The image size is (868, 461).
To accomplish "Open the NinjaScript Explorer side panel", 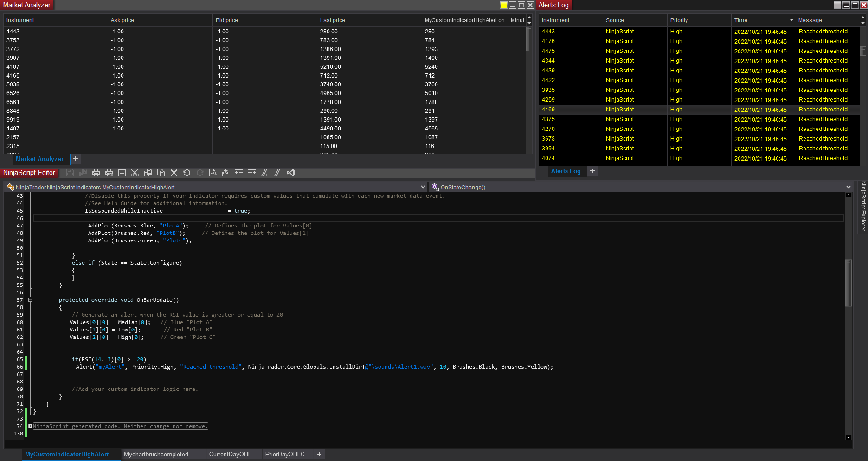I will pyautogui.click(x=863, y=206).
